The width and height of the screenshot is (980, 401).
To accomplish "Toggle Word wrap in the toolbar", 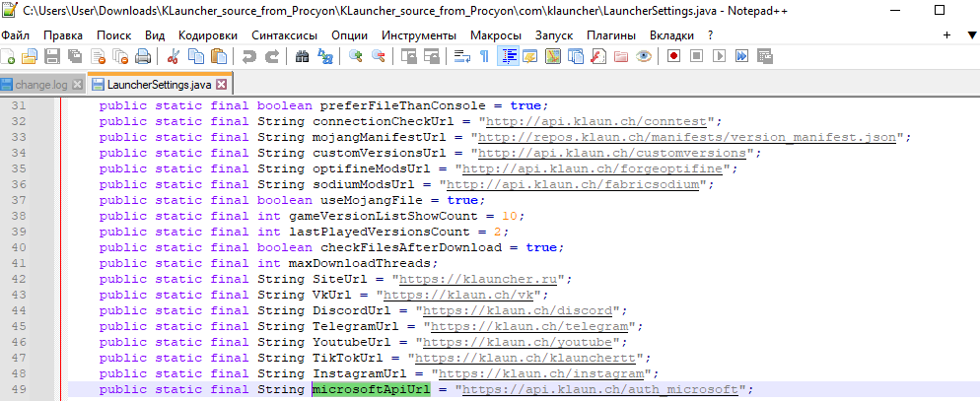I will 462,57.
